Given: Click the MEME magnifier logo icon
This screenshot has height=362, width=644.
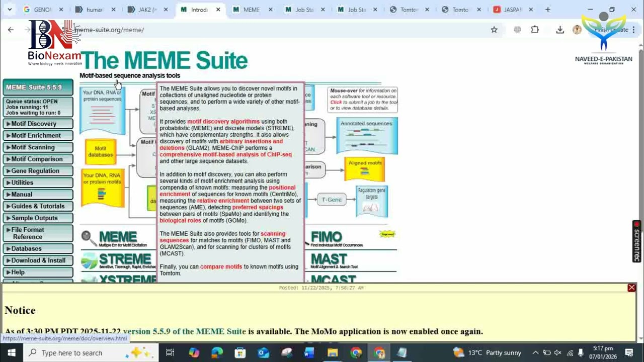Looking at the screenshot, I should coord(88,238).
